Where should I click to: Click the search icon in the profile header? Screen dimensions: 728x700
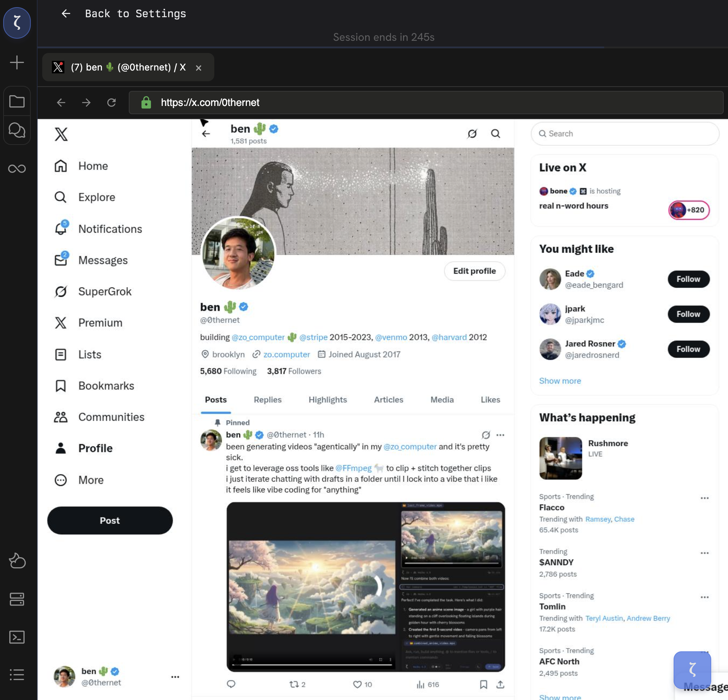tap(495, 134)
